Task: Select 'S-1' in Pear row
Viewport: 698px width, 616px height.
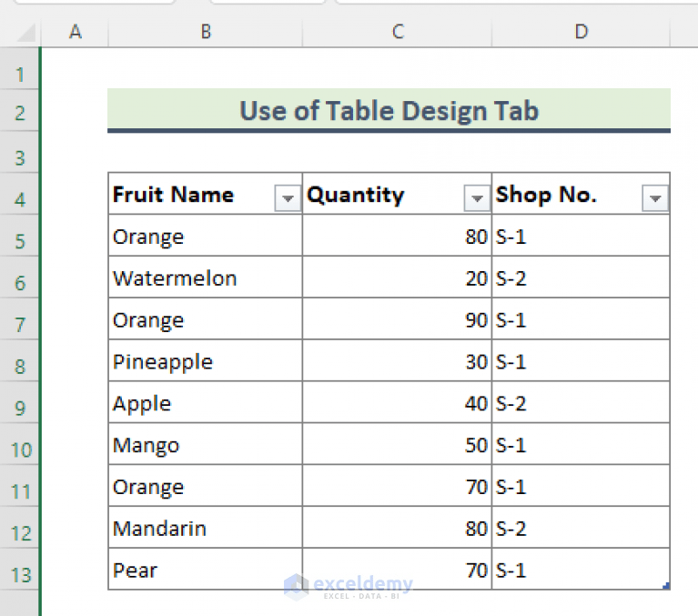Action: point(581,570)
